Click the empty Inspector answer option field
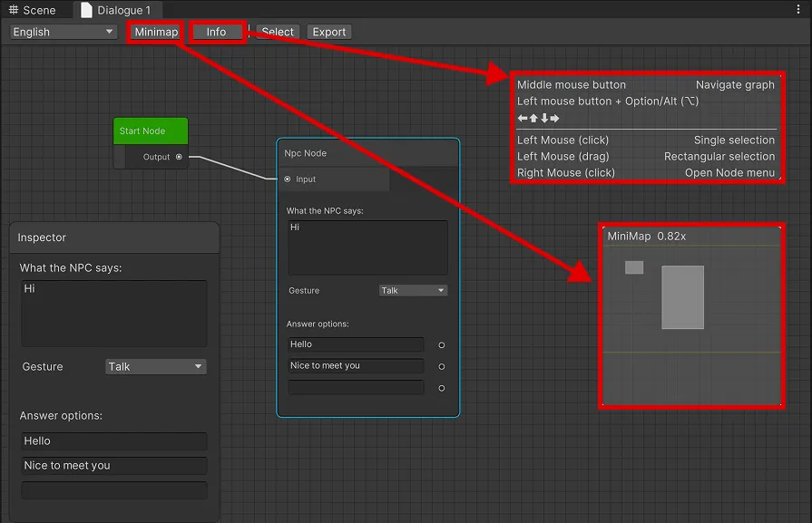Screen dimensions: 812x523 click(x=114, y=489)
